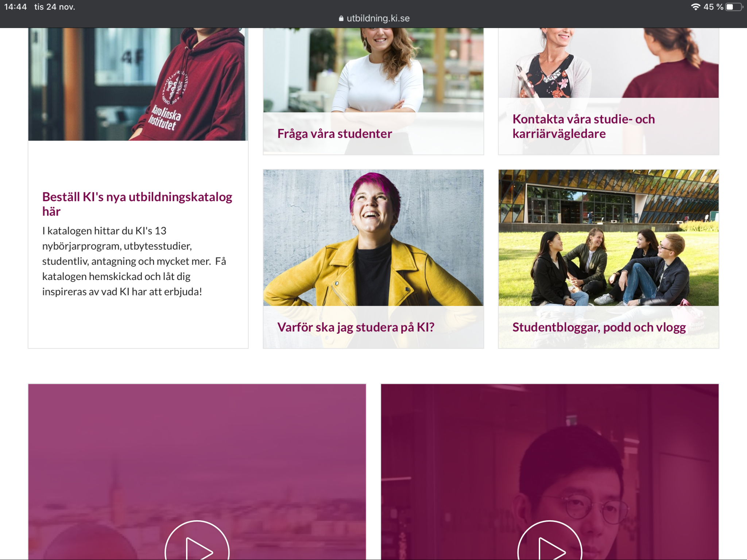Play the left video with city skyline

point(197,541)
